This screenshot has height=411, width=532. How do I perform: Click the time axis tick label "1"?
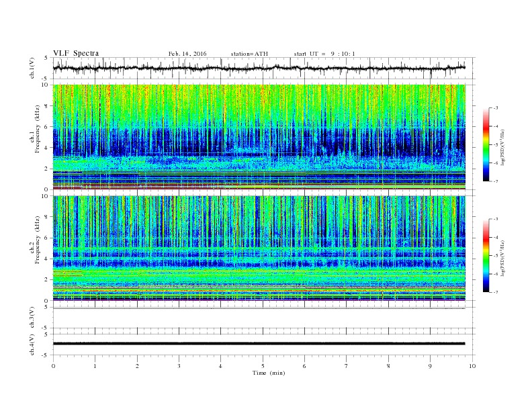click(95, 366)
